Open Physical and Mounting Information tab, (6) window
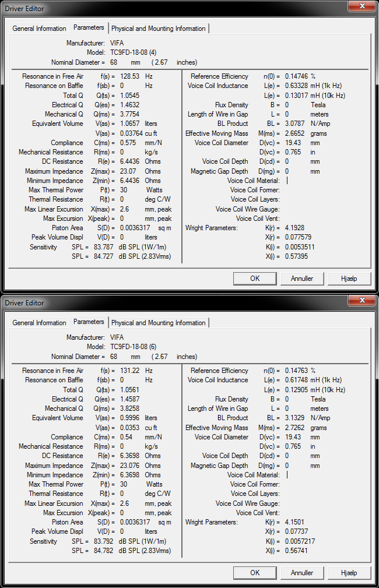The image size is (379, 588). (159, 323)
